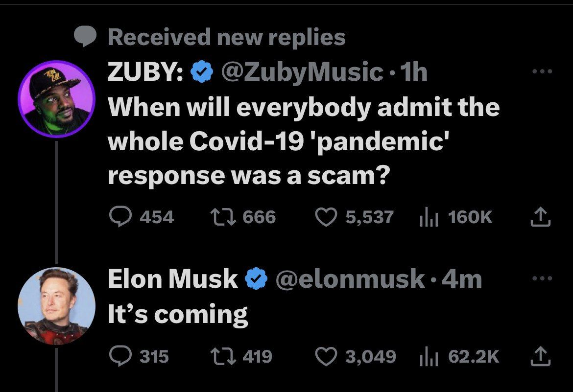This screenshot has height=392, width=573.
Task: Share ZUBY's tweet via share icon
Action: (538, 217)
